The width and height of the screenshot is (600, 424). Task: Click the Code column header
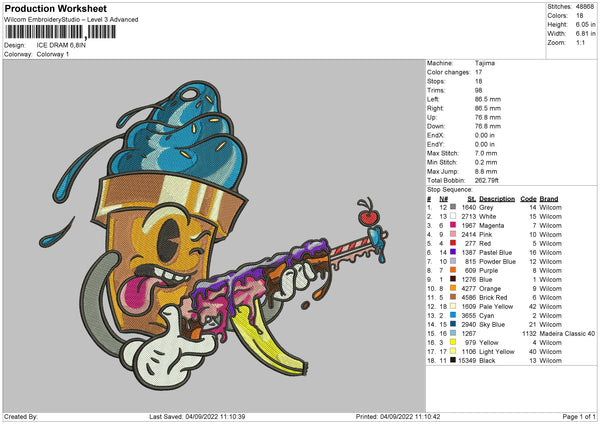coord(528,199)
